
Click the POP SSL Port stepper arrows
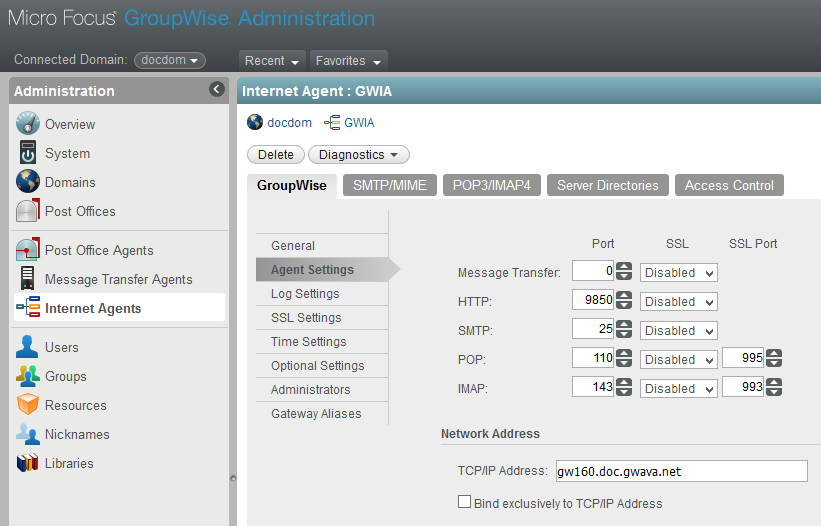(x=774, y=358)
